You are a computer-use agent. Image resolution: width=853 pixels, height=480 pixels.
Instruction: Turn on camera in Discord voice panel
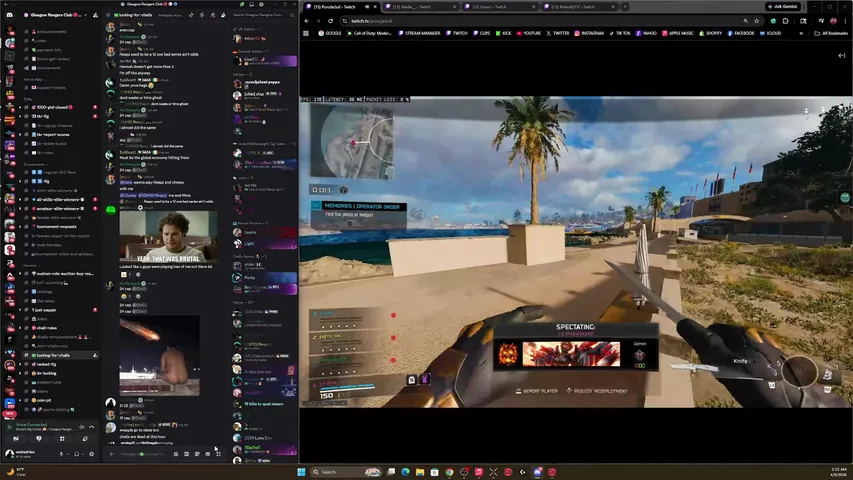click(x=16, y=439)
